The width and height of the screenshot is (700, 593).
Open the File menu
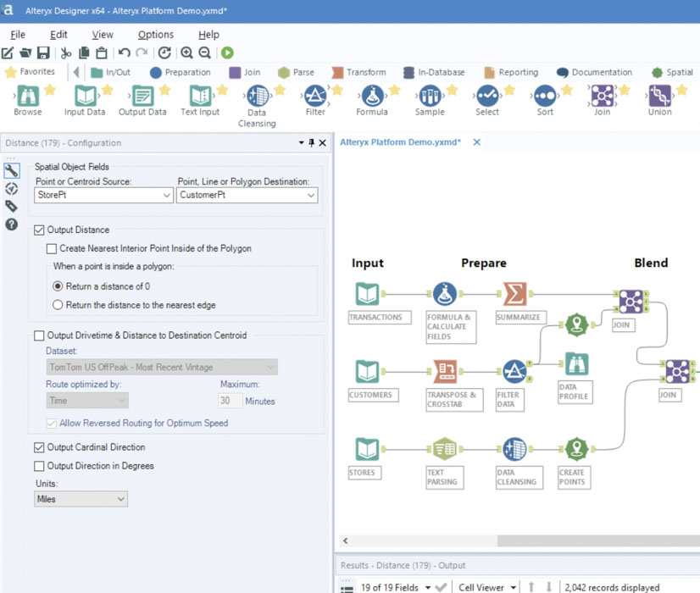pyautogui.click(x=18, y=35)
